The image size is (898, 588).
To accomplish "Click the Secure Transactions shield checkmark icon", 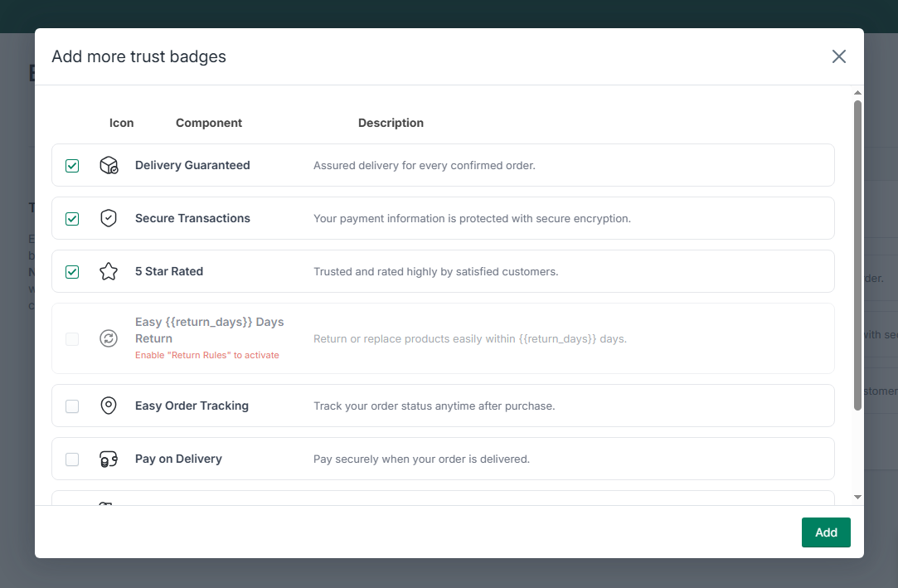I will pos(108,218).
